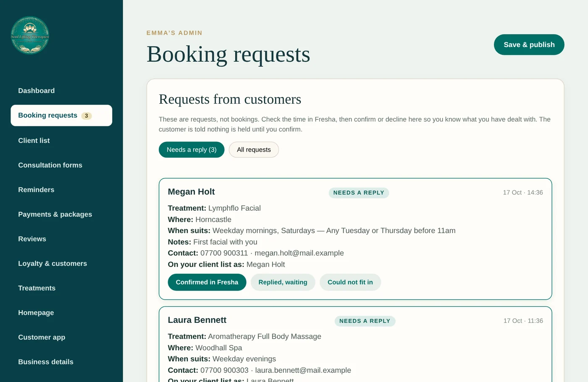
Task: Mark Megan Holt as Replied, waiting
Action: point(283,282)
